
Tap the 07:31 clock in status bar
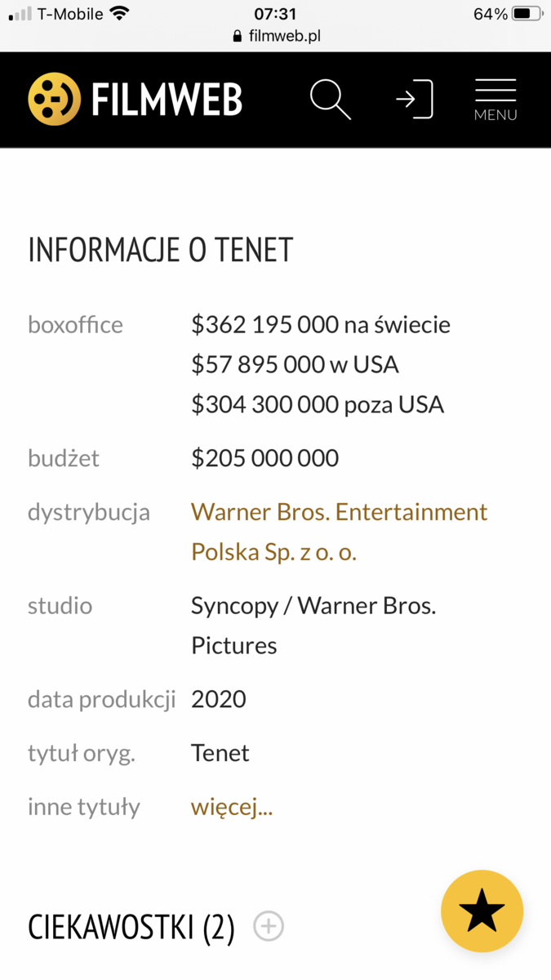(275, 14)
